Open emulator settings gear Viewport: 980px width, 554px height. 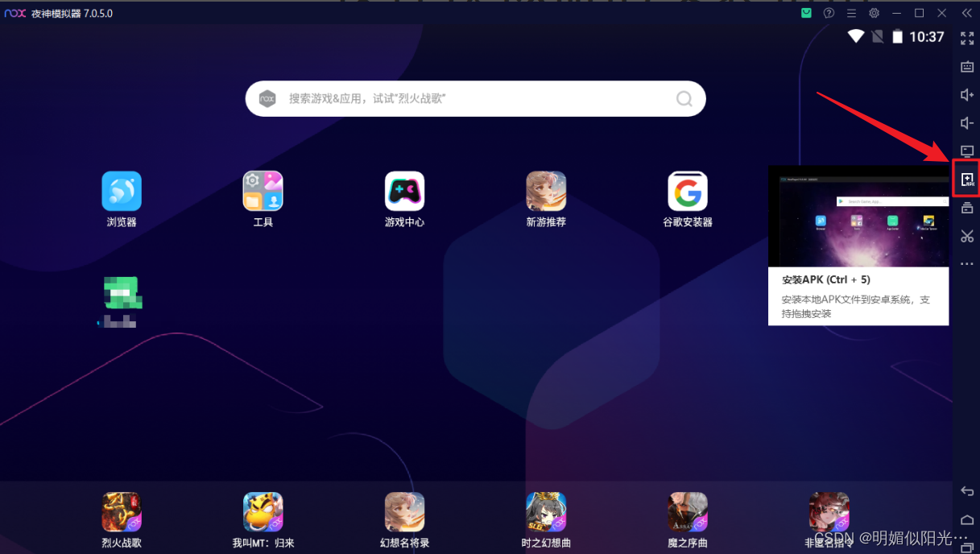(874, 13)
